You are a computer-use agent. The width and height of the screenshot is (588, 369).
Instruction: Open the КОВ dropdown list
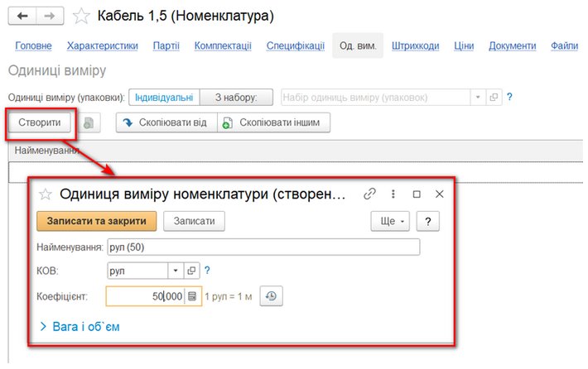[x=175, y=271]
